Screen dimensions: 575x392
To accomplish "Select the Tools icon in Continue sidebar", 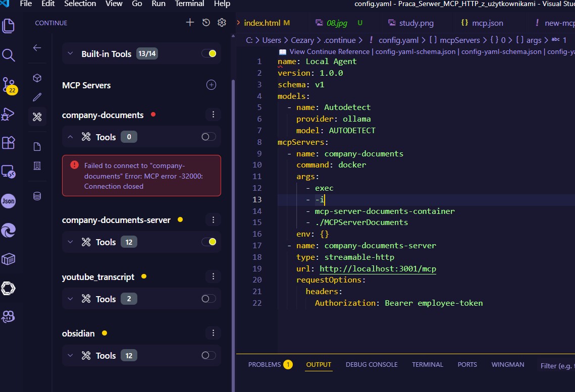I will tap(37, 117).
